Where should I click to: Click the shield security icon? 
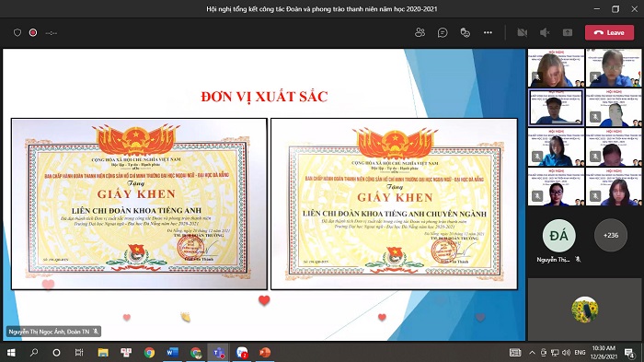tap(17, 32)
